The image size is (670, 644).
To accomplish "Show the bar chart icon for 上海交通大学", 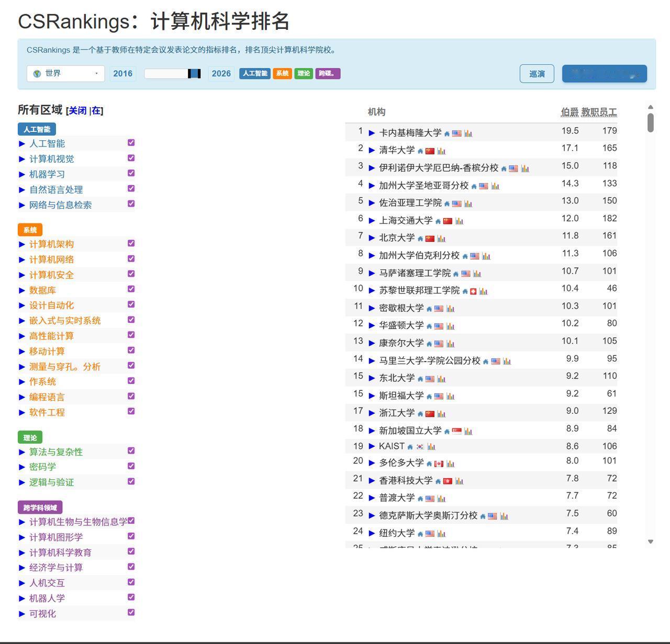I will point(459,221).
